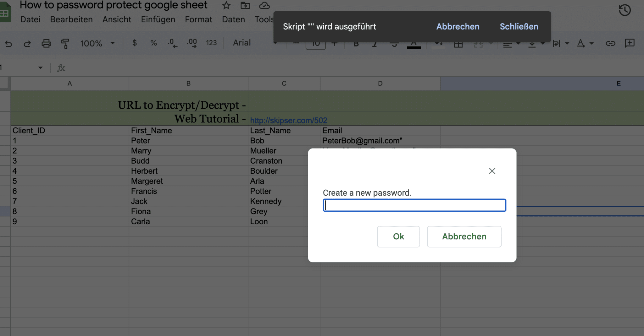The image size is (644, 336).
Task: Click Ok in password dialog
Action: click(398, 236)
